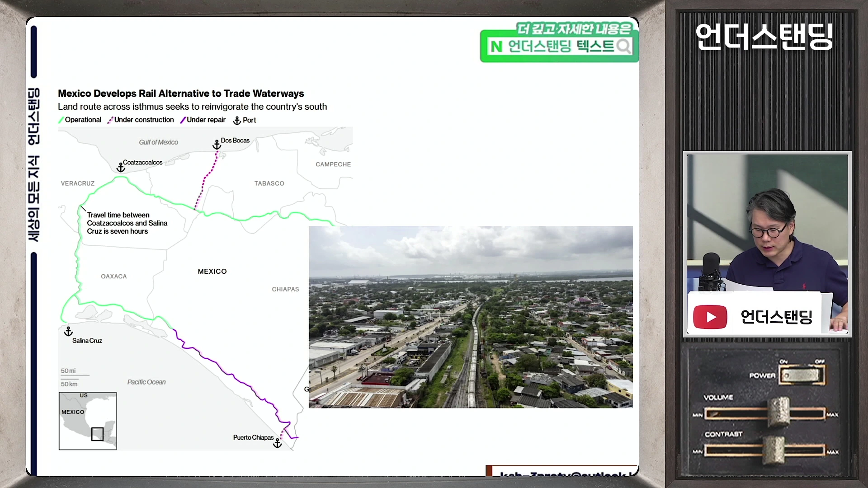This screenshot has width=868, height=488.
Task: Click the 'OAXACA' state label
Action: pos(114,277)
